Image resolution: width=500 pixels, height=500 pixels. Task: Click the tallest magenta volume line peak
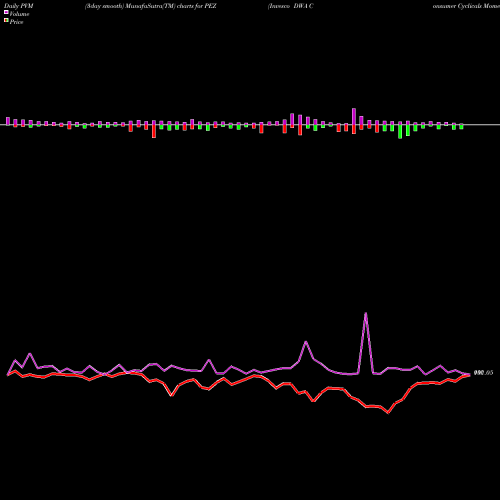point(366,313)
